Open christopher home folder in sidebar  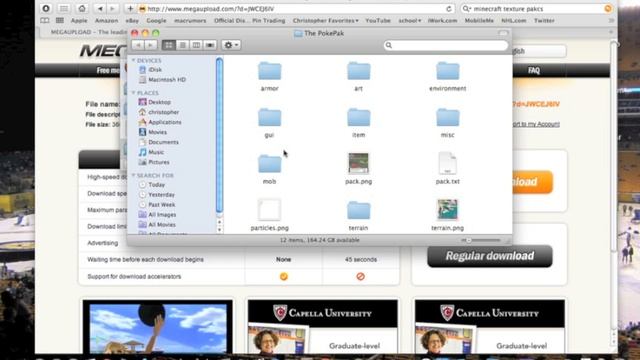pyautogui.click(x=159, y=112)
